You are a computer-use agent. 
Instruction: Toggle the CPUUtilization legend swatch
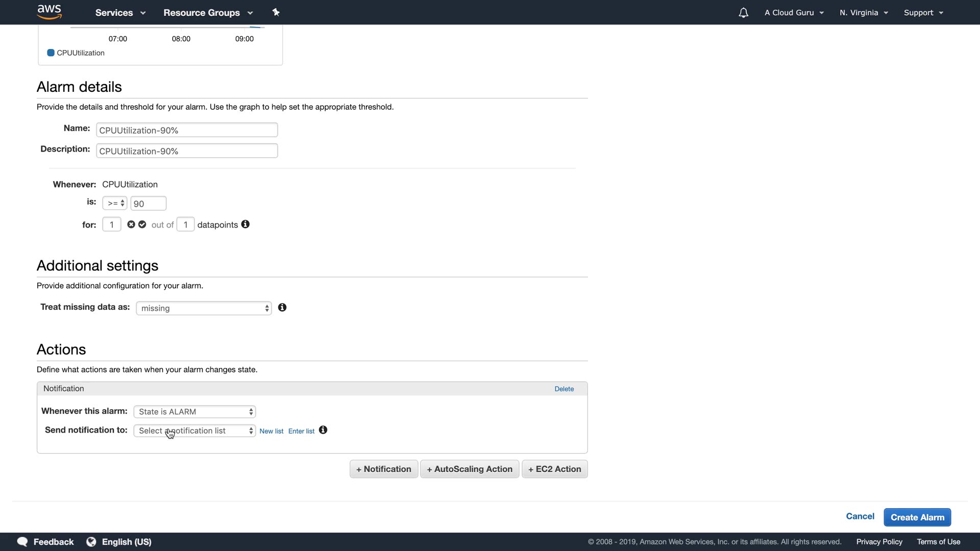(x=51, y=53)
